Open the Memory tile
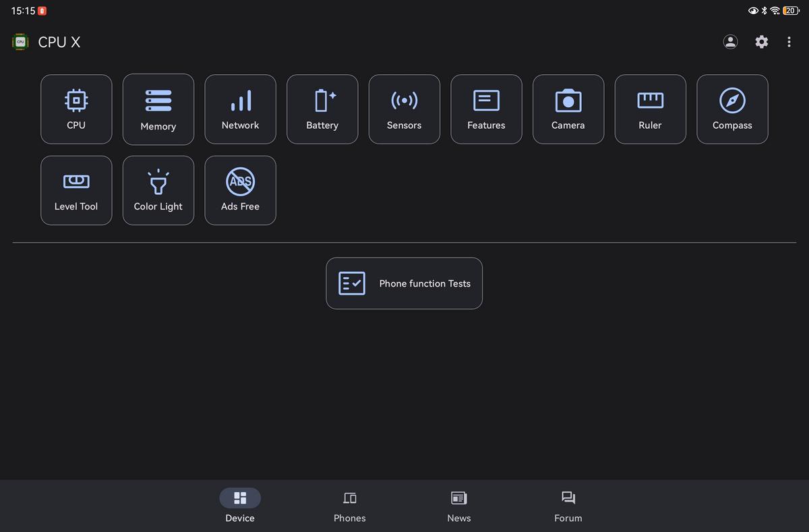 coord(158,109)
